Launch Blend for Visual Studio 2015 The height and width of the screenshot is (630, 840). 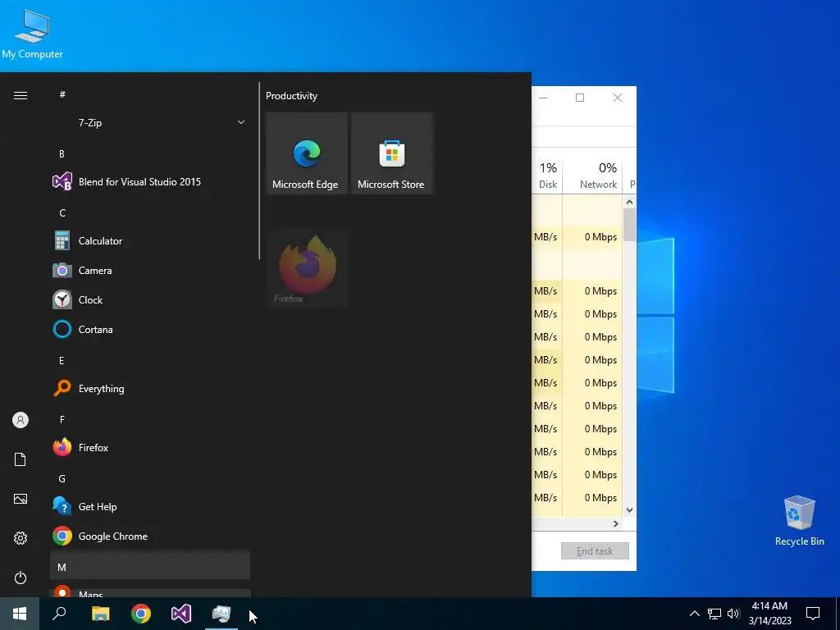pyautogui.click(x=150, y=181)
